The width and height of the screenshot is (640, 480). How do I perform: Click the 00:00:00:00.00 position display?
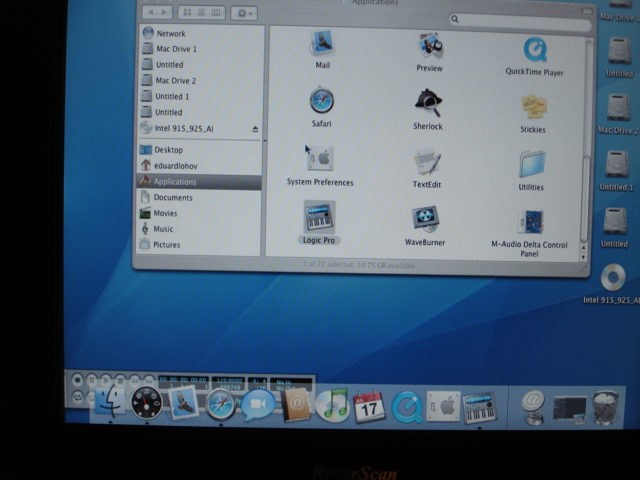coord(183,380)
